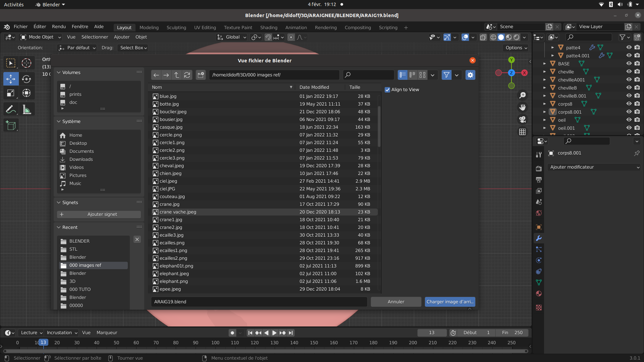The image size is (644, 362).
Task: Click the Annuler button
Action: click(396, 302)
